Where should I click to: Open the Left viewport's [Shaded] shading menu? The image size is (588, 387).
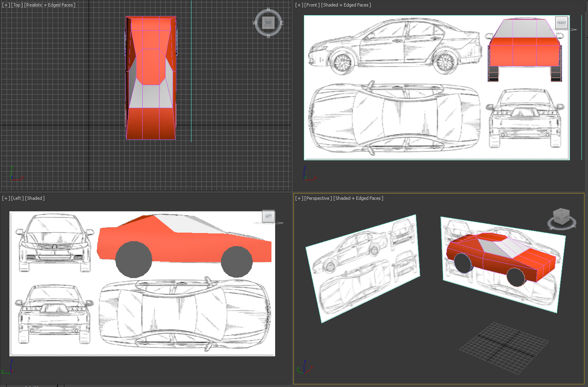[x=35, y=198]
